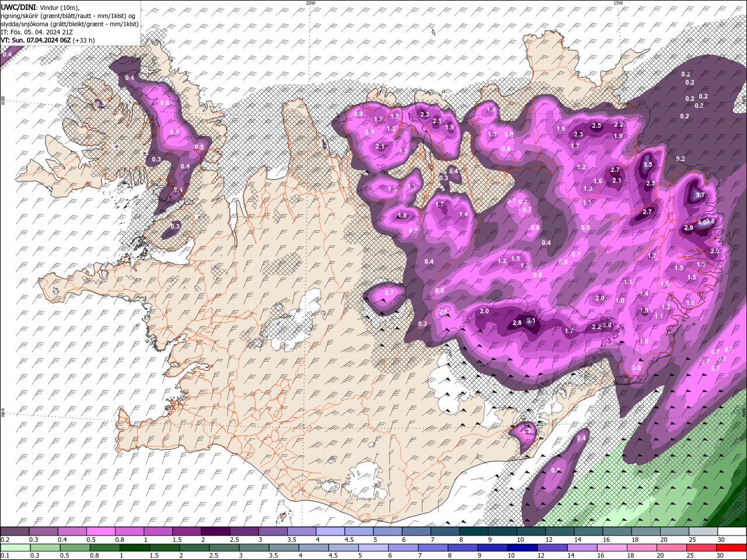This screenshot has height=560, width=747.
Task: Click bottom legend swatch between 4 and 4.5
Action: [313, 548]
